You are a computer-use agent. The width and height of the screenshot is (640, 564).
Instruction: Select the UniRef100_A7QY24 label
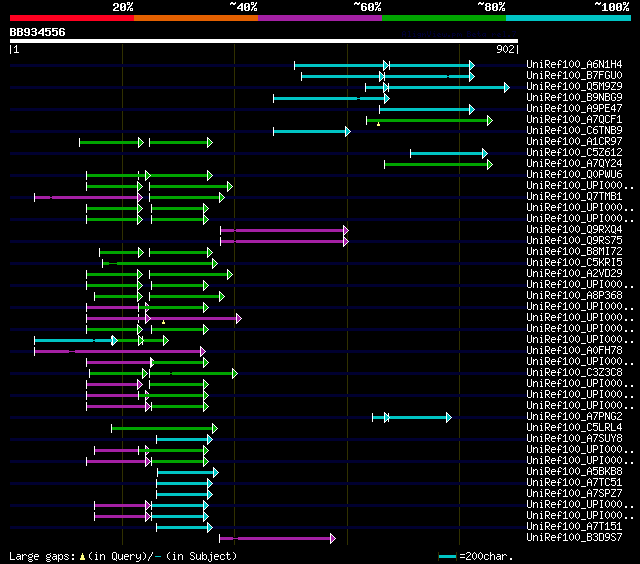[574, 163]
